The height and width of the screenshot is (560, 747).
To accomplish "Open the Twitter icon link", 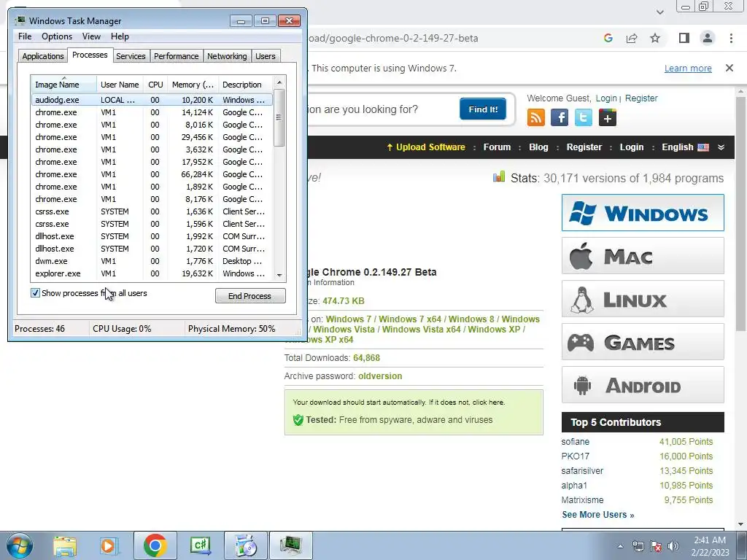I will (583, 117).
